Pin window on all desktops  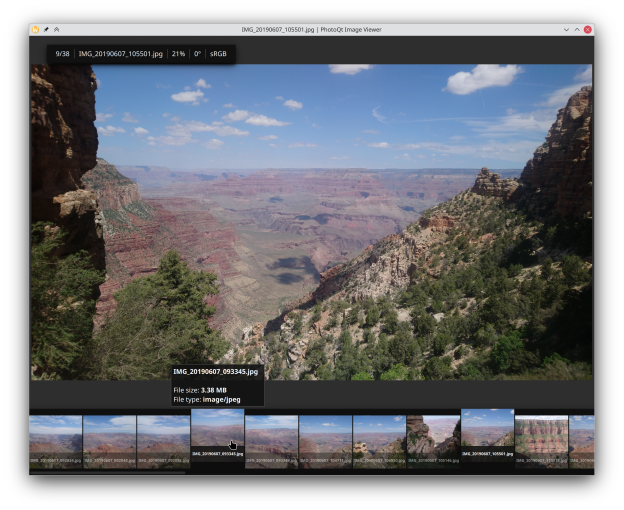pyautogui.click(x=46, y=30)
